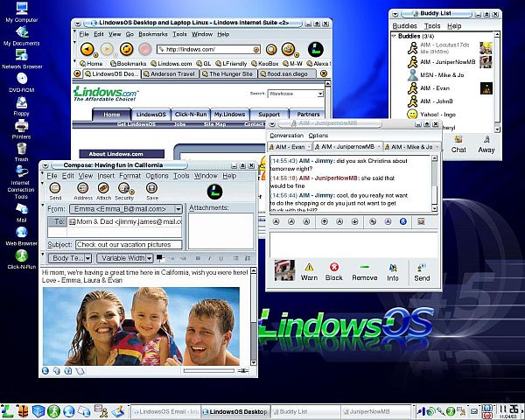The width and height of the screenshot is (525, 420).
Task: Click the browser Back arrow button
Action: tap(87, 50)
